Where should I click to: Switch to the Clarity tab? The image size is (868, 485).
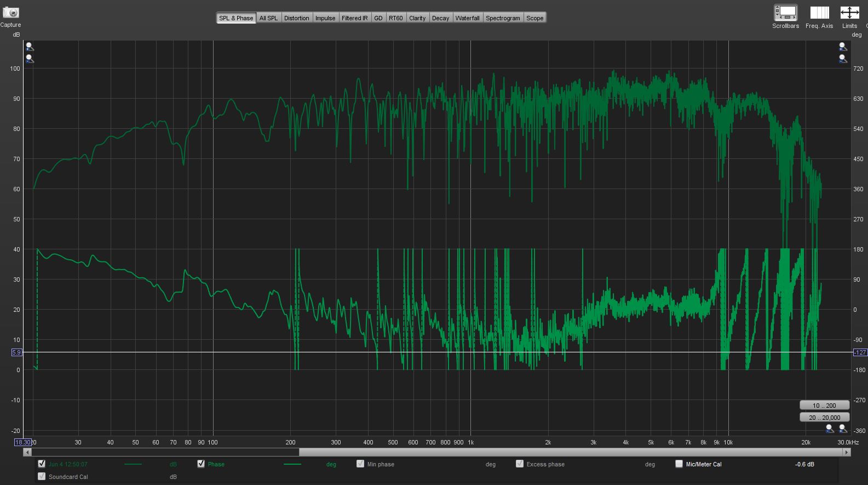click(x=417, y=18)
